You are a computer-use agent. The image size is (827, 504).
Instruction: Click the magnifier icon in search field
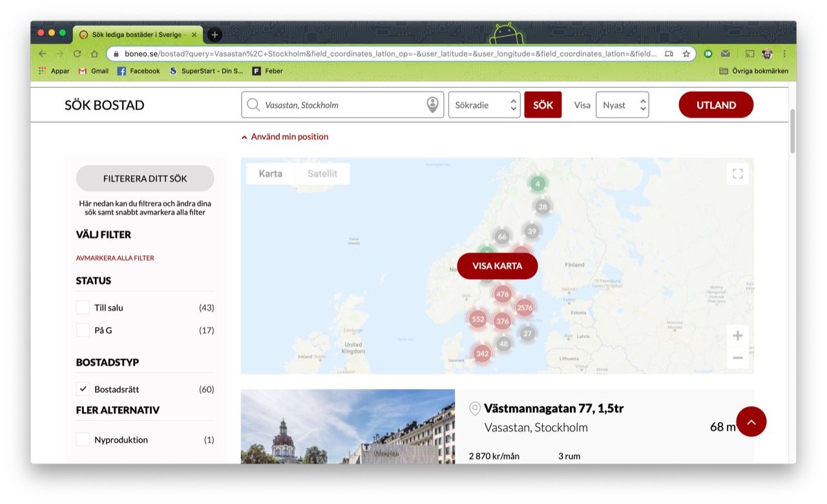tap(253, 105)
